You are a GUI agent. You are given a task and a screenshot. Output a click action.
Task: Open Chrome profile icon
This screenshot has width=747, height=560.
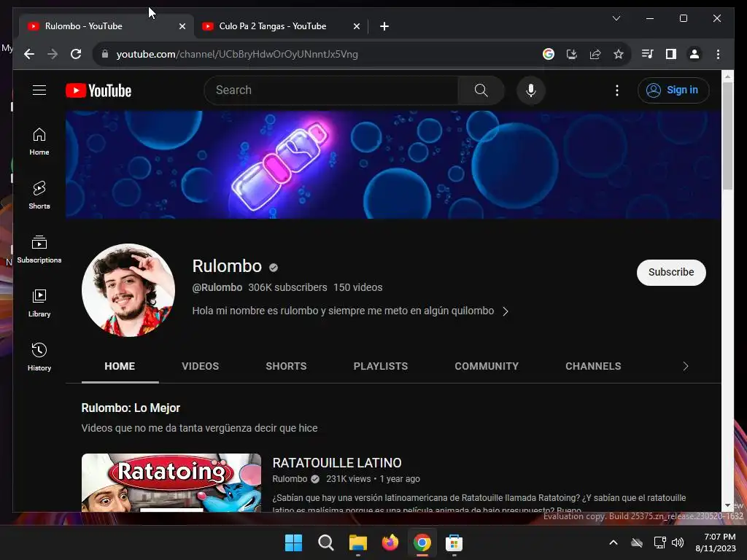[694, 54]
